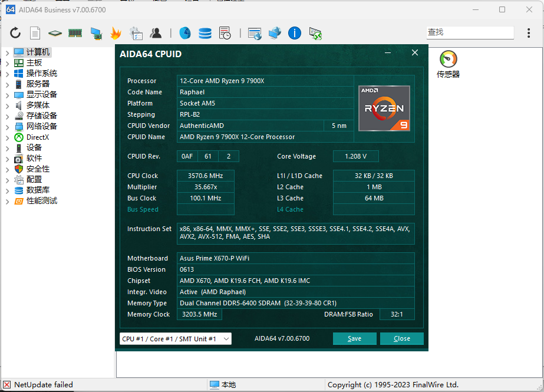Click the Bus Speed label

(x=143, y=209)
